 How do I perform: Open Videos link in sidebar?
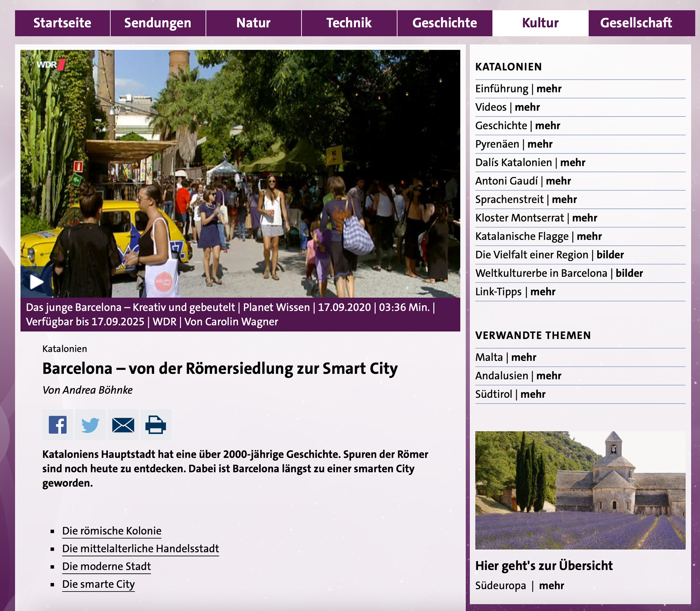click(507, 107)
